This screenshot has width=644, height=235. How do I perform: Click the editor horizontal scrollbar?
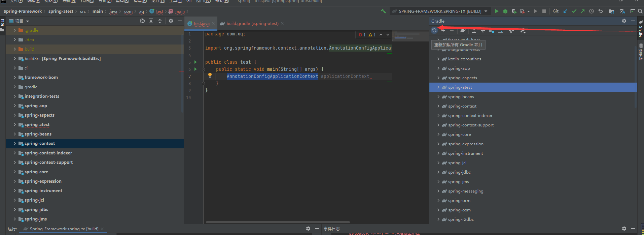pyautogui.click(x=278, y=222)
